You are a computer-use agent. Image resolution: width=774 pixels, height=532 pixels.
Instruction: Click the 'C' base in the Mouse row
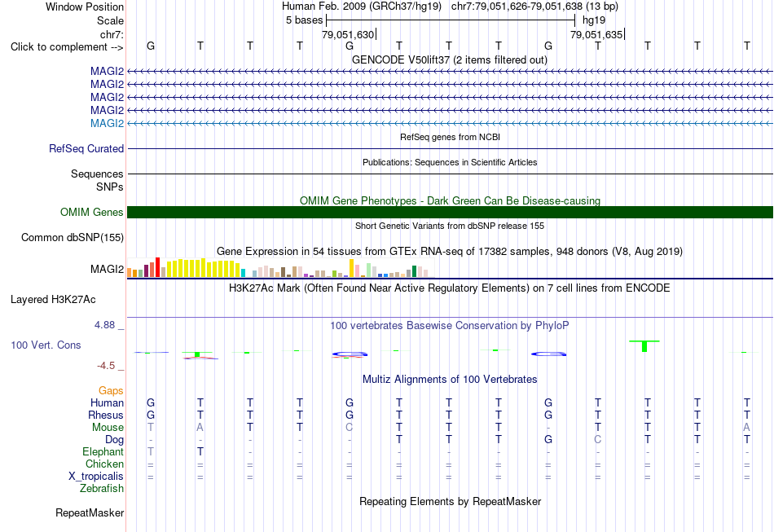point(350,428)
